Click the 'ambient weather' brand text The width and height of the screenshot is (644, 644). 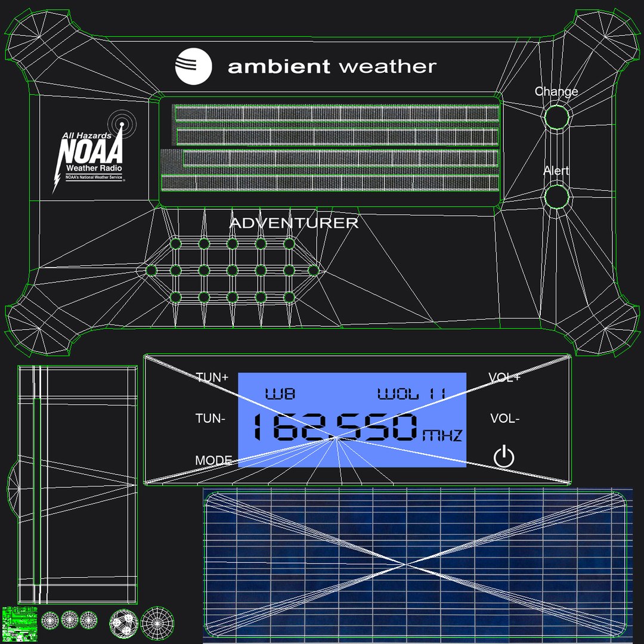(x=332, y=67)
